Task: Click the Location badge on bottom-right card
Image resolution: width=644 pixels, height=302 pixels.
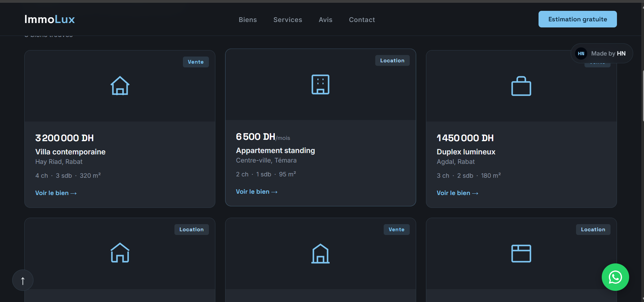Action: click(593, 230)
